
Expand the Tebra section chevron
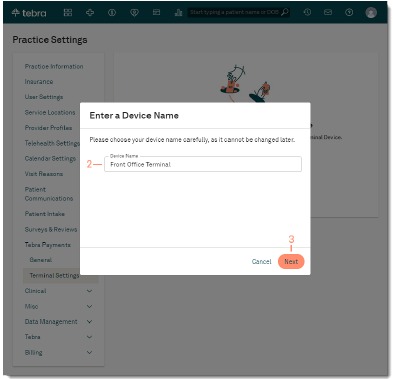pos(89,337)
